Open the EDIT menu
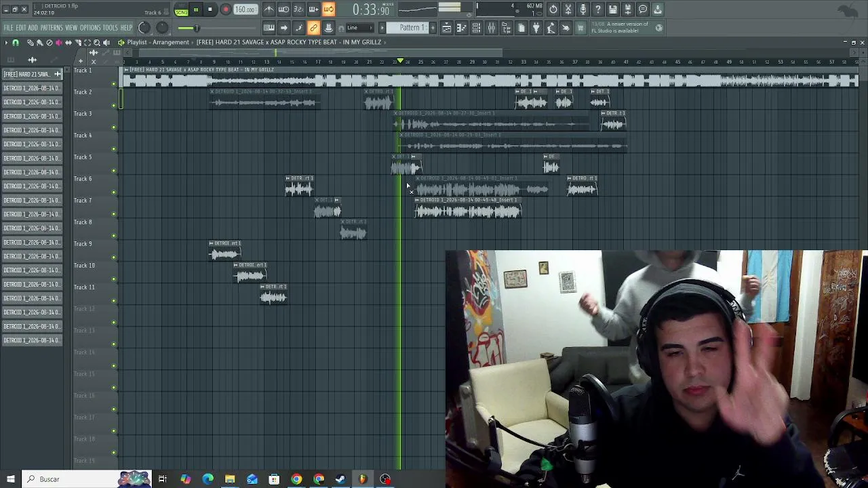The width and height of the screenshot is (868, 488). (21, 28)
